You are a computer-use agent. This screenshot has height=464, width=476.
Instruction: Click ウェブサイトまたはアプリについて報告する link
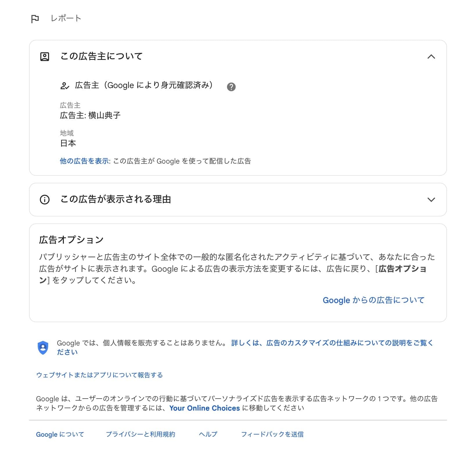(100, 375)
